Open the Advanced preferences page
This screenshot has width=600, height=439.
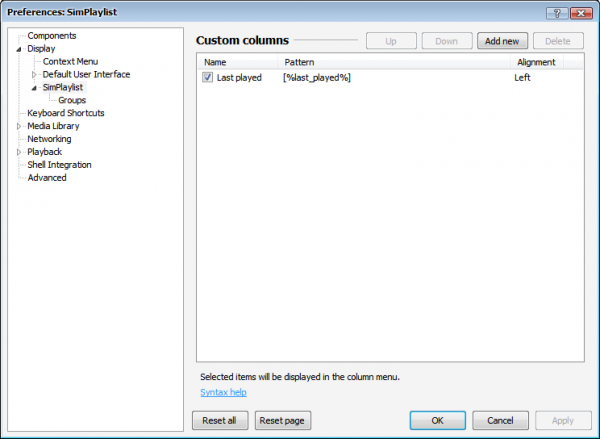[47, 179]
